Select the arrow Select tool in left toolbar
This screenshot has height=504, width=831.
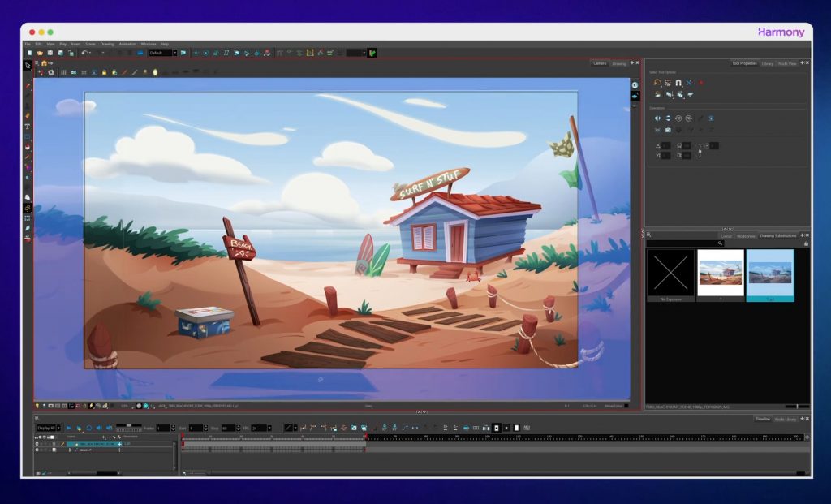[28, 65]
